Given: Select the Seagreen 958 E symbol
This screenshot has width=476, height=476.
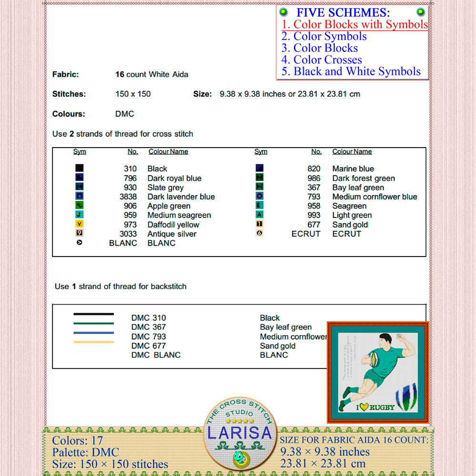Looking at the screenshot, I should [259, 205].
